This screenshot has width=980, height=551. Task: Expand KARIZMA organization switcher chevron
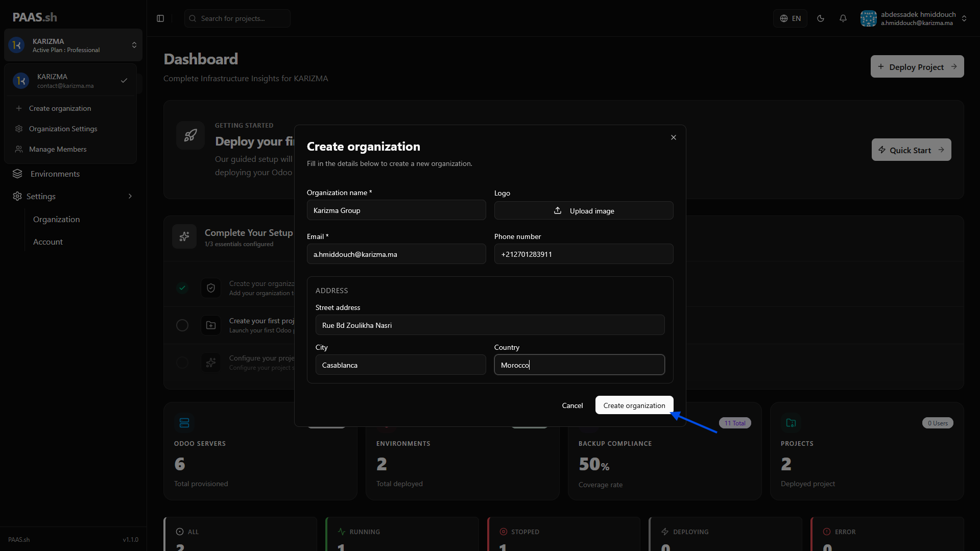click(x=134, y=45)
